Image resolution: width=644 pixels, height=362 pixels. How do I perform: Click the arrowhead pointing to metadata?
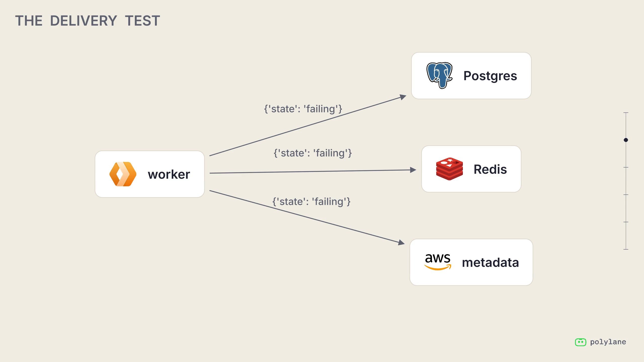pos(401,242)
